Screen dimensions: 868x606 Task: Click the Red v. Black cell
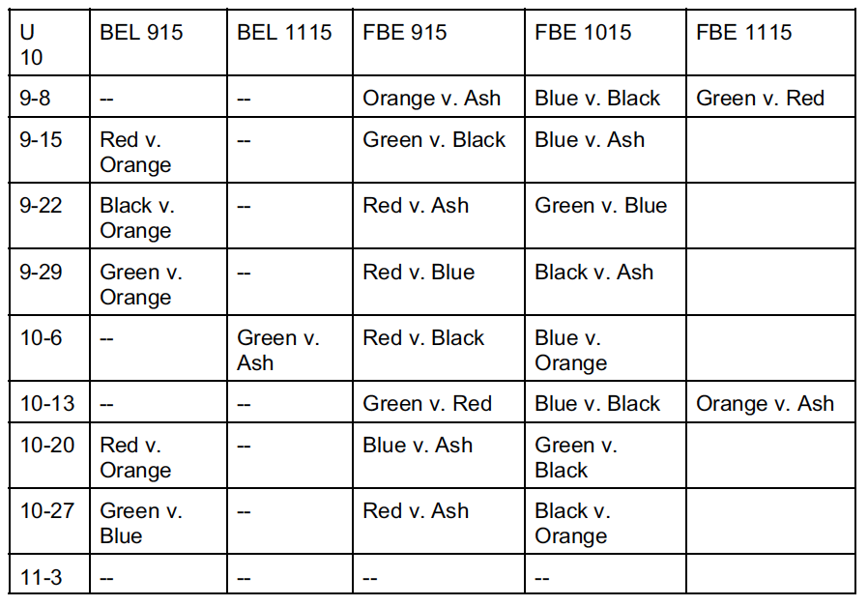tap(423, 338)
